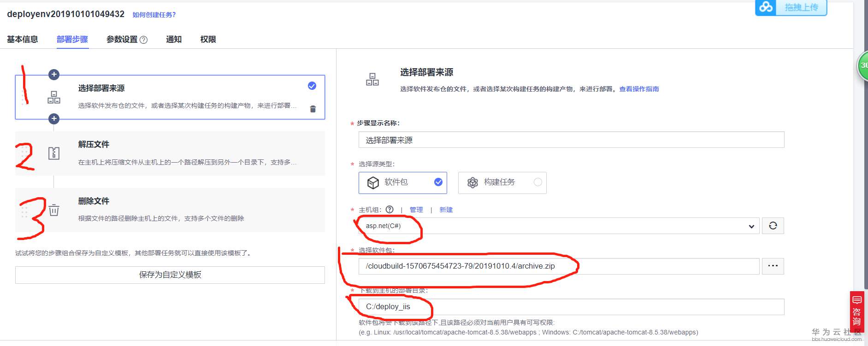Add a step above 选择部署来源
Viewport: 868px width, 346px height.
pos(54,75)
